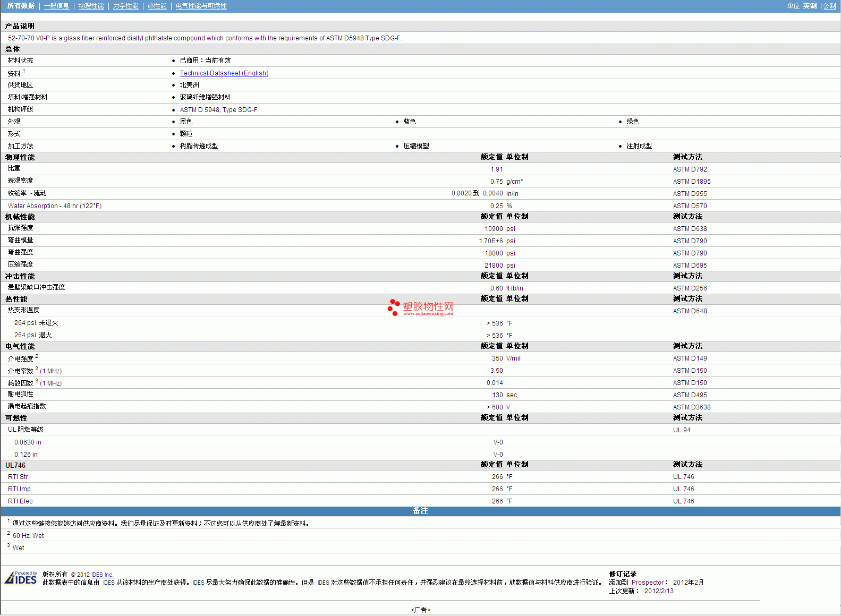841x616 pixels.
Task: Open the 力学性能 tab
Action: tap(125, 6)
